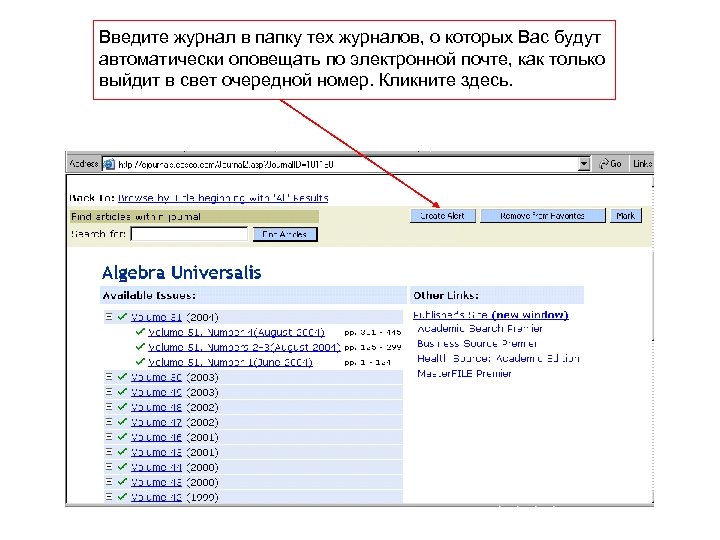This screenshot has height=540, width=720.
Task: Open the Volume 47 link
Action: pos(156,422)
